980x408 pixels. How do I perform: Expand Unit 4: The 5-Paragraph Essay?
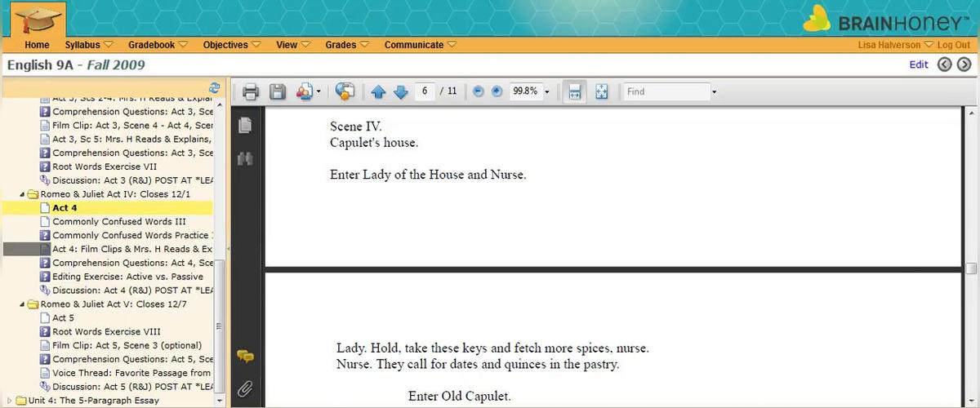tap(10, 401)
